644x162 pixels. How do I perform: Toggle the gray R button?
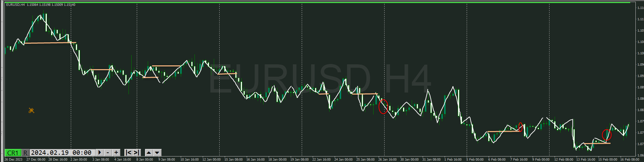25,153
